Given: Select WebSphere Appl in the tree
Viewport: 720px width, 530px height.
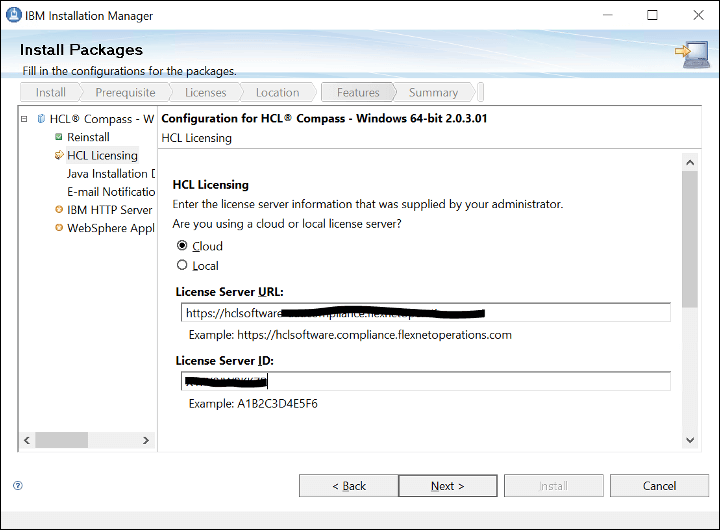Looking at the screenshot, I should pos(111,228).
